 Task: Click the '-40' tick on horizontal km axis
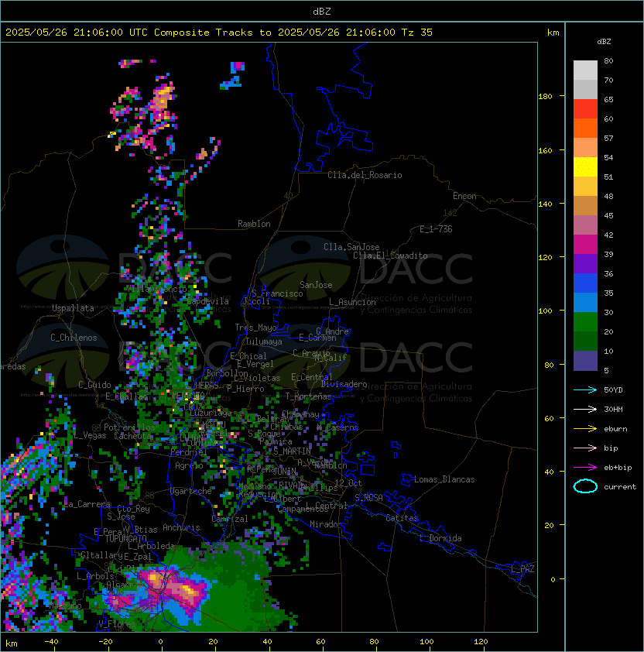point(51,642)
